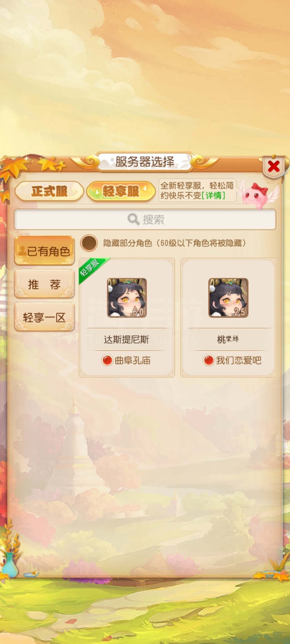Select the 轻享一区 sidebar category
Image resolution: width=290 pixels, height=644 pixels.
[x=44, y=317]
